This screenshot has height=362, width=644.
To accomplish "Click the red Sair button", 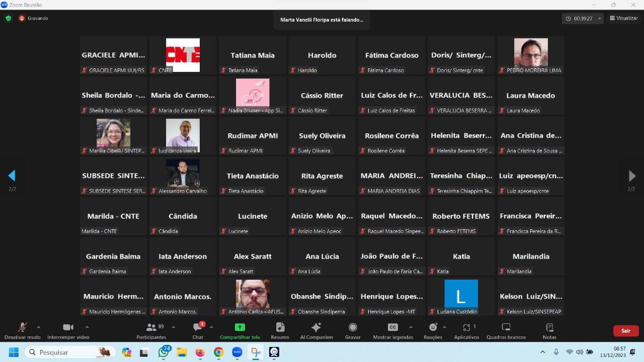I will tap(626, 331).
